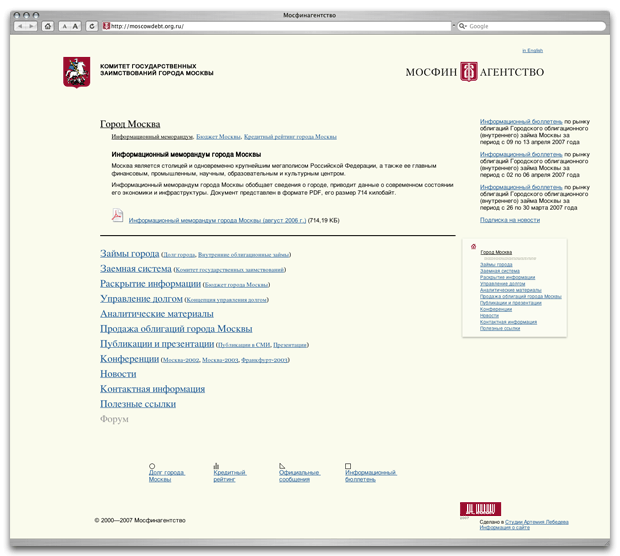Click the increase text size button

click(76, 26)
